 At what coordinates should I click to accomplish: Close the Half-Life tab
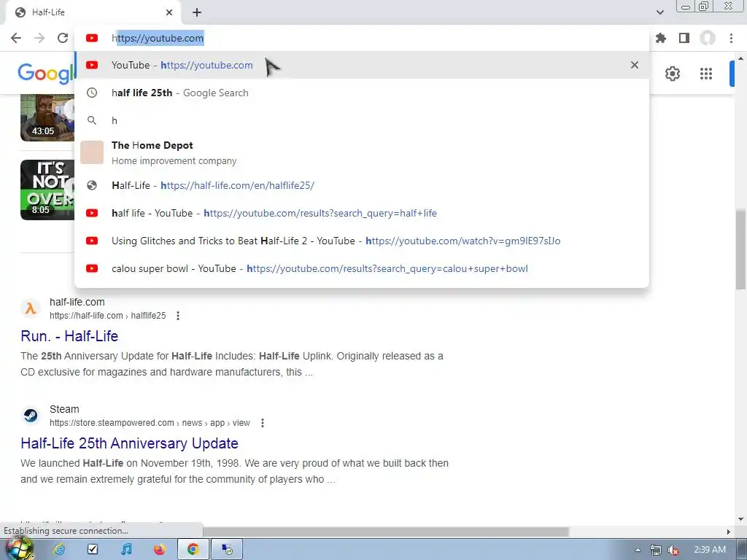pos(169,12)
